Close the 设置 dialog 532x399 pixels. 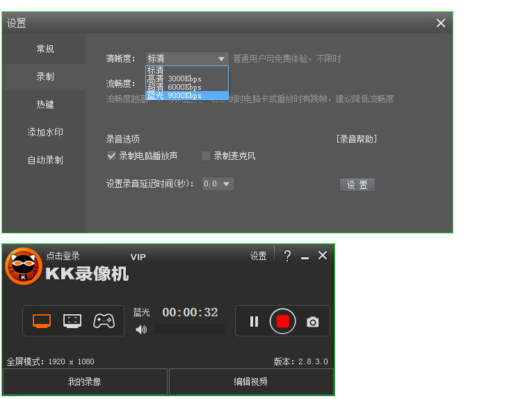(441, 23)
